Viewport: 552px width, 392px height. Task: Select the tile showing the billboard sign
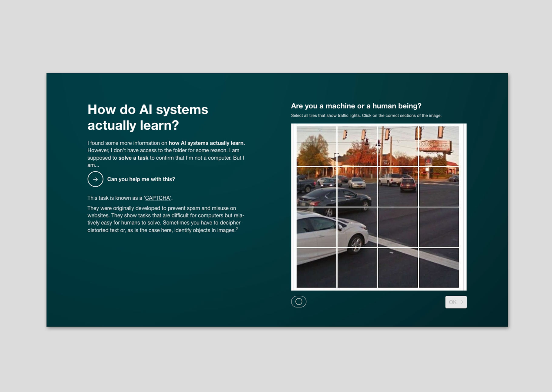point(439,146)
